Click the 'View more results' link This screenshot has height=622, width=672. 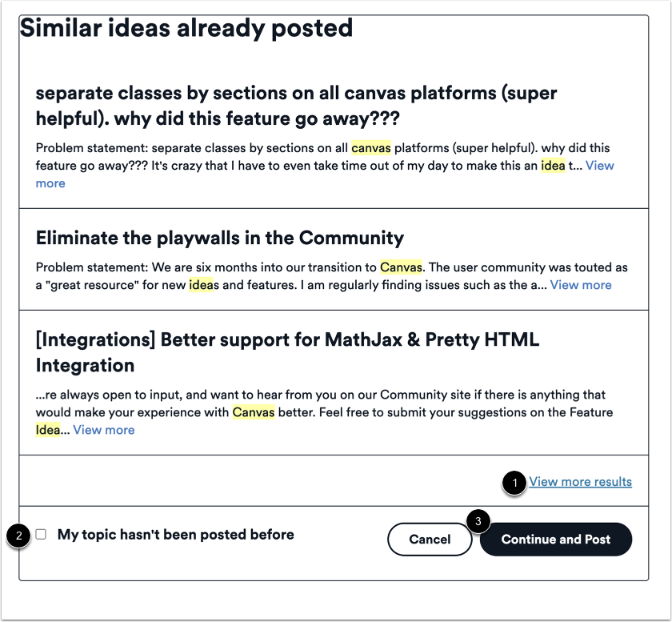click(580, 481)
